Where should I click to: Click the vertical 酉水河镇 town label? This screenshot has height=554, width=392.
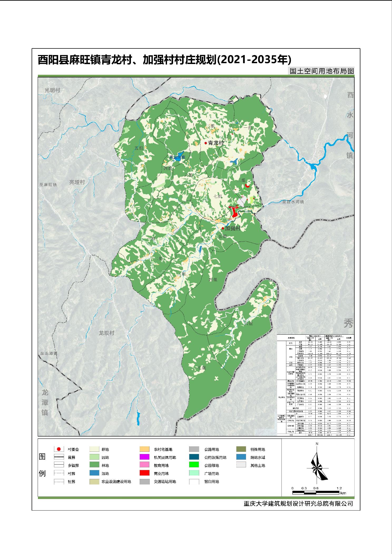tap(350, 125)
